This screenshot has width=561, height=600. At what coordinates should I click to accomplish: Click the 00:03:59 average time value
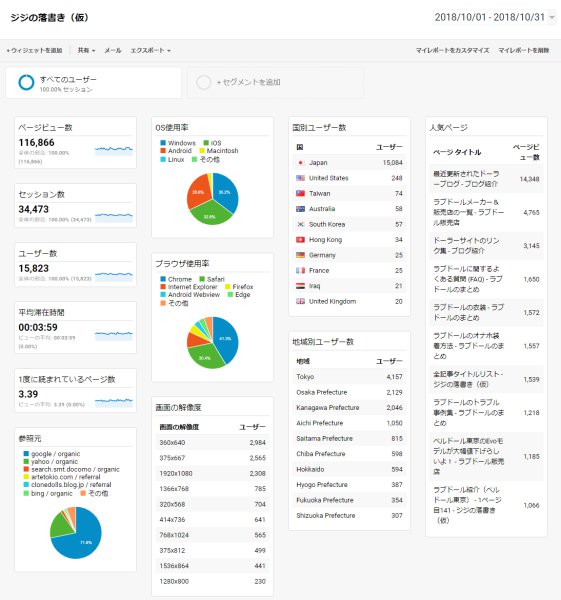tap(38, 327)
